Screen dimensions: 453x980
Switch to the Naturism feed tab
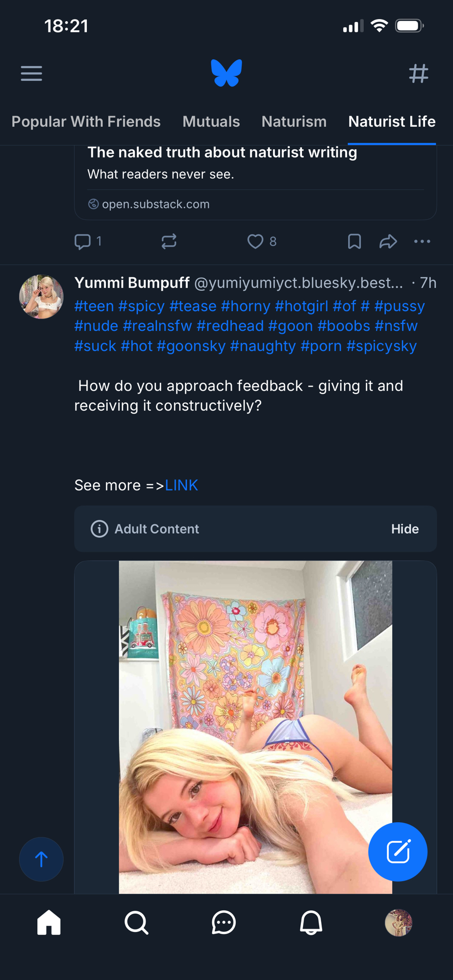[x=294, y=122]
